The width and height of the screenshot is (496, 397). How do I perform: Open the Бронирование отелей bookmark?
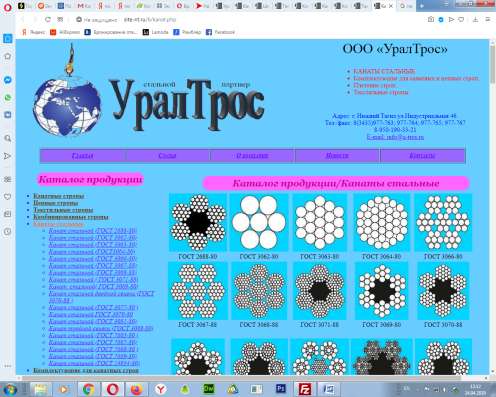coord(111,32)
